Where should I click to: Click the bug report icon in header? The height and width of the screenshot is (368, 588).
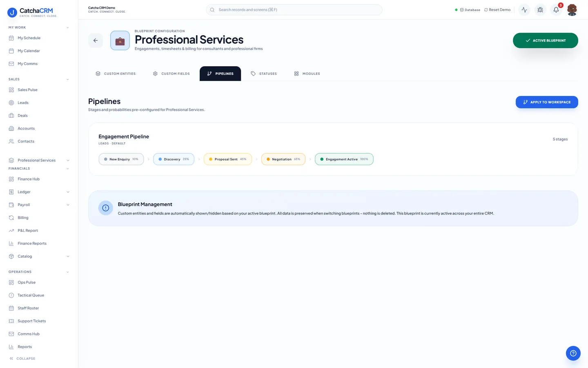540,10
